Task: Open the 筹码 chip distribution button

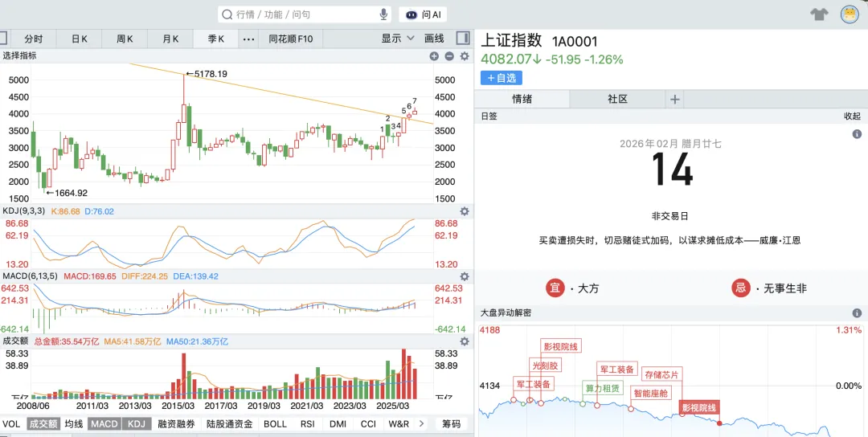Action: [x=451, y=423]
